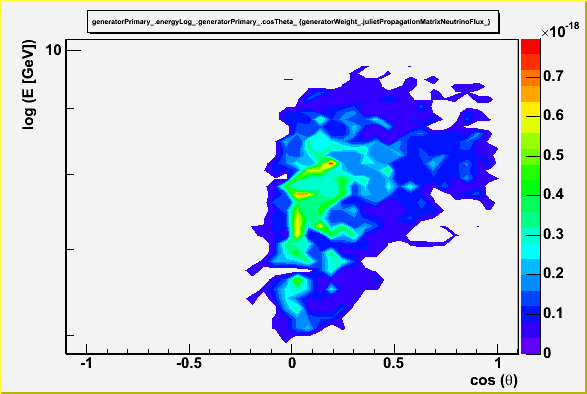Click the red contour peak near cos 0.2
Screen dimensions: 587x394
[331, 163]
